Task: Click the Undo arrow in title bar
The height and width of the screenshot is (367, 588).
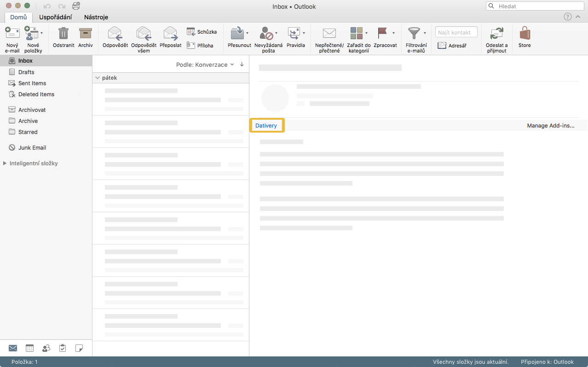Action: (47, 6)
